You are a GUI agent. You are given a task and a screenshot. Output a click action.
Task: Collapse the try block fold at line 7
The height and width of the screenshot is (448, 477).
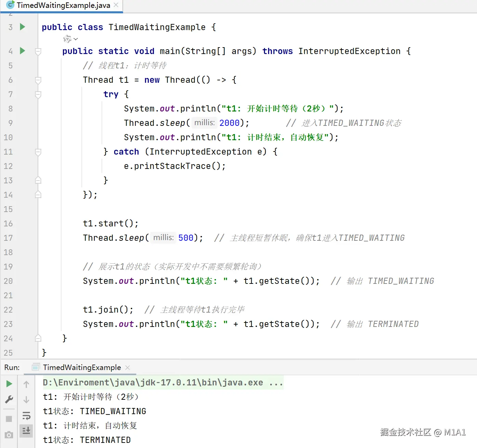[x=38, y=94]
